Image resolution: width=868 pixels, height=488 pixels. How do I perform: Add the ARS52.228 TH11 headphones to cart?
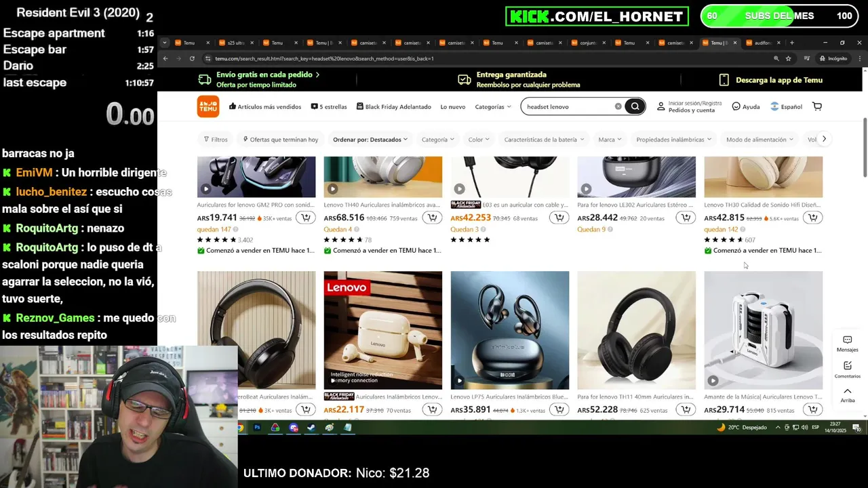coord(686,409)
